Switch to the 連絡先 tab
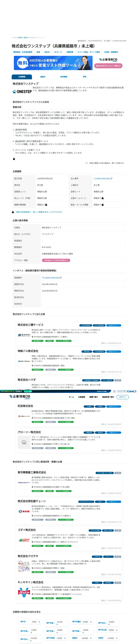Screen dimensions: 138x644 point(43,77)
